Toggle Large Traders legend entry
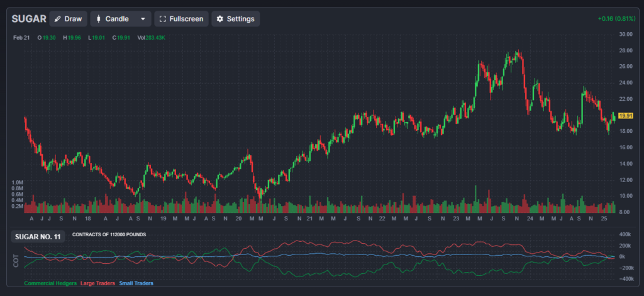Viewport: 644px width, 296px height. [x=97, y=283]
